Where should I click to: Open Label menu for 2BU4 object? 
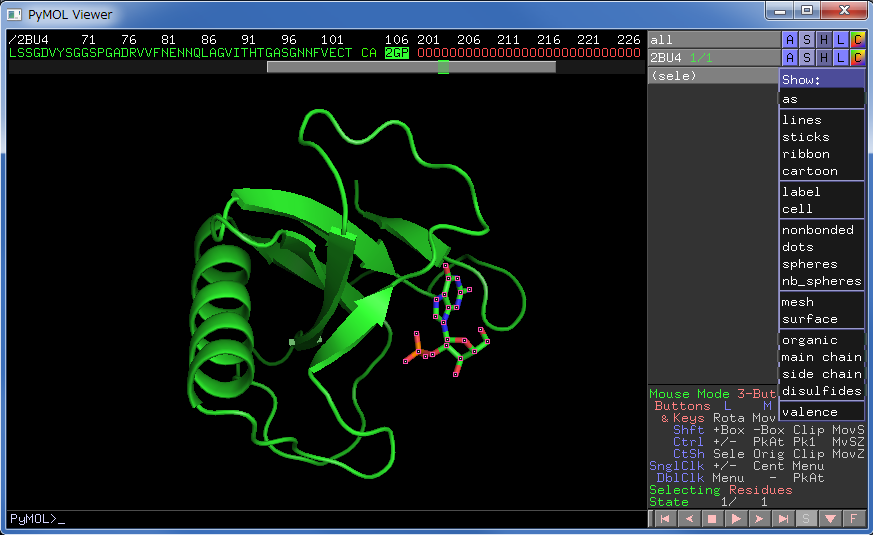(x=840, y=57)
